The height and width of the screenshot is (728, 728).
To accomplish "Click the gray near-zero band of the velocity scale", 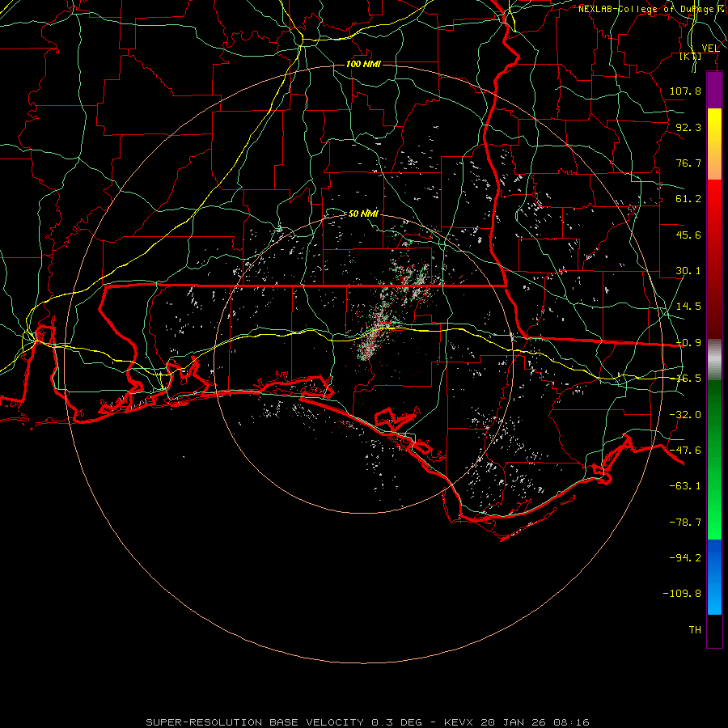I will click(714, 359).
